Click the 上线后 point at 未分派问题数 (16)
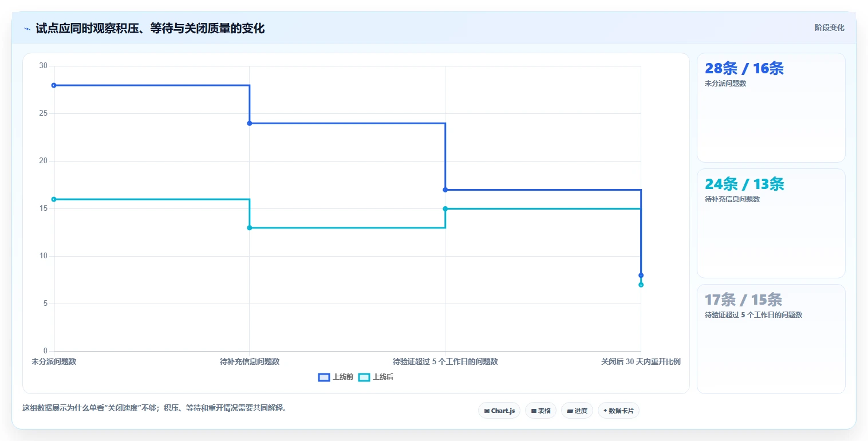This screenshot has height=441, width=868. pyautogui.click(x=54, y=199)
